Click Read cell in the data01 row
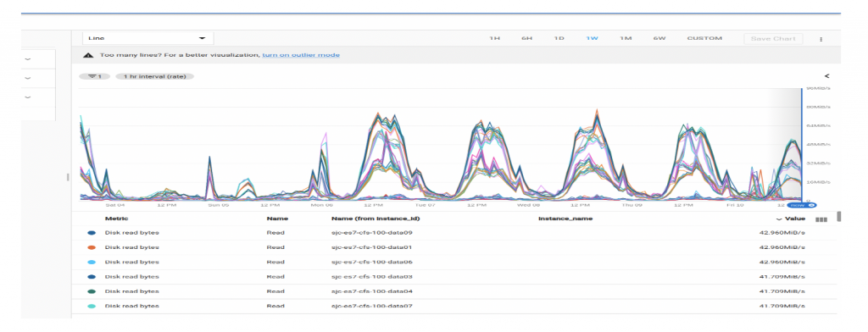Screen dimensions: 868x332 point(275,247)
